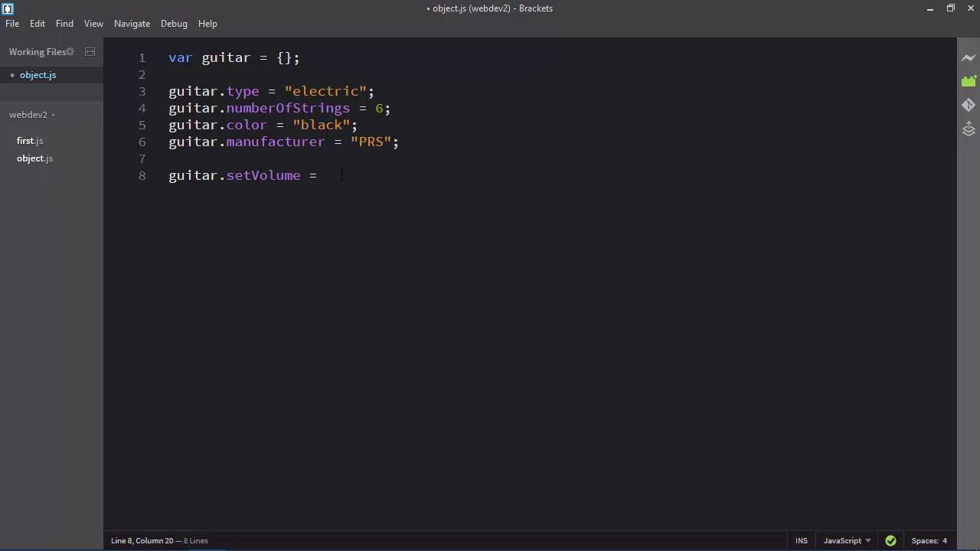Open the Navigate menu
Viewport: 980px width, 551px height.
pos(132,24)
